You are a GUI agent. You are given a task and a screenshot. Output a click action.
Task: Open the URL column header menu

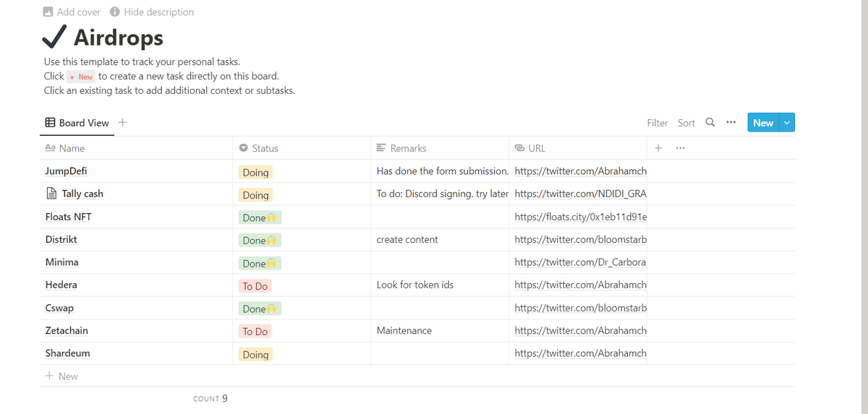coord(578,148)
